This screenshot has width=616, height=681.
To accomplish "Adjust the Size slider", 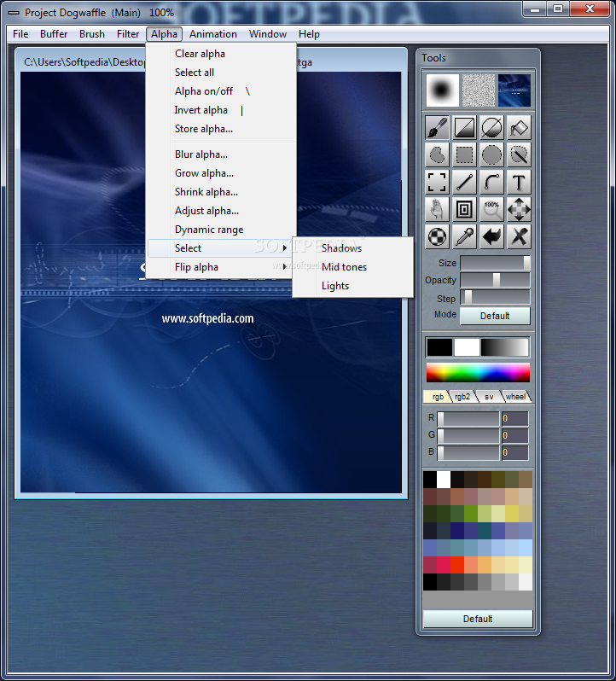I will (x=495, y=263).
